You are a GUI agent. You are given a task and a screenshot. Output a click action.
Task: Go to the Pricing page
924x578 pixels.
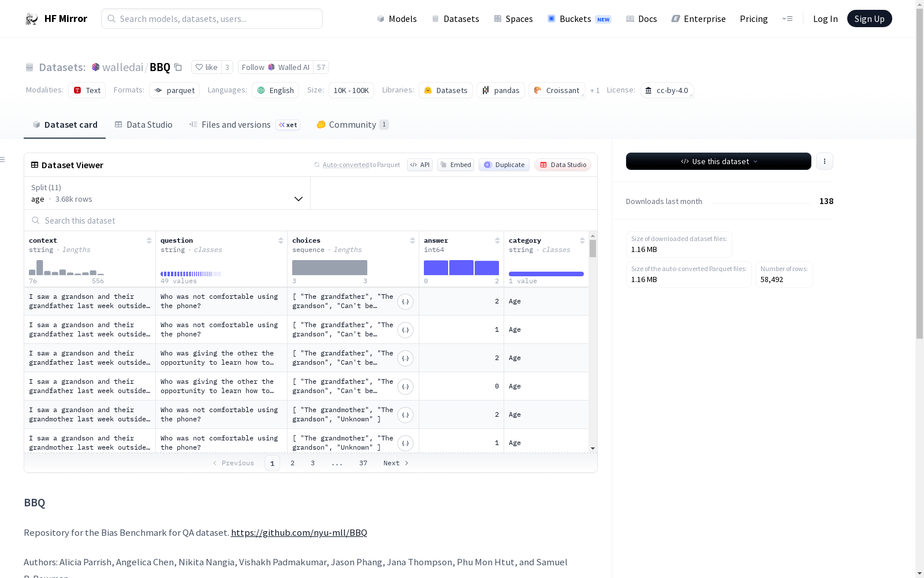tap(754, 18)
